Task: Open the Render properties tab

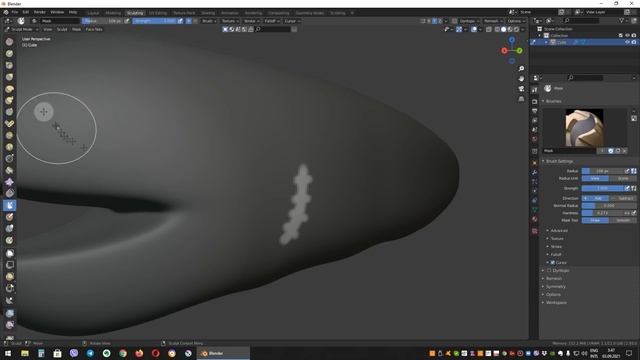Action: tap(535, 101)
